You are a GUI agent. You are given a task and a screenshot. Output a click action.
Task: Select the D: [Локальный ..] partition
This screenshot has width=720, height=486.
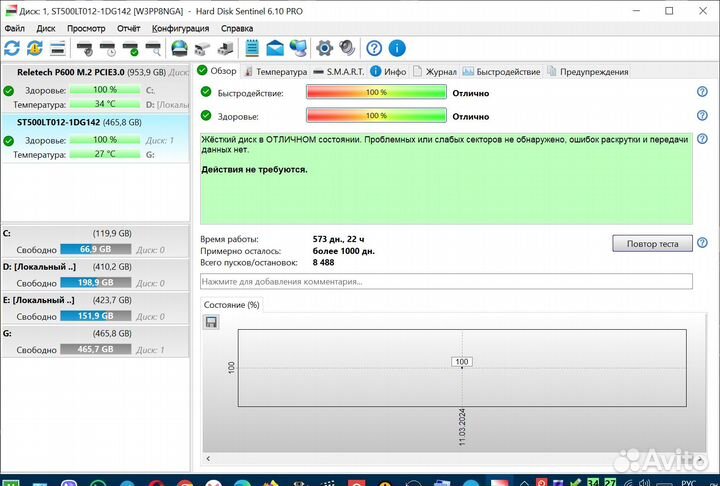[x=95, y=275]
